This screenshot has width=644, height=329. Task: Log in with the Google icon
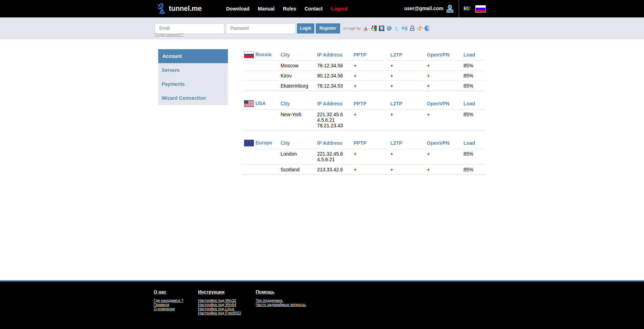pos(374,28)
